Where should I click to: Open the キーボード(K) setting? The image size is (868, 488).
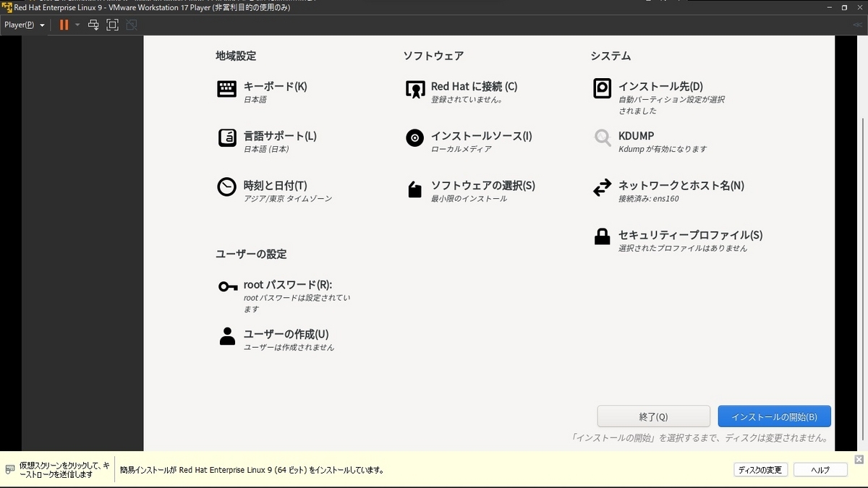275,86
